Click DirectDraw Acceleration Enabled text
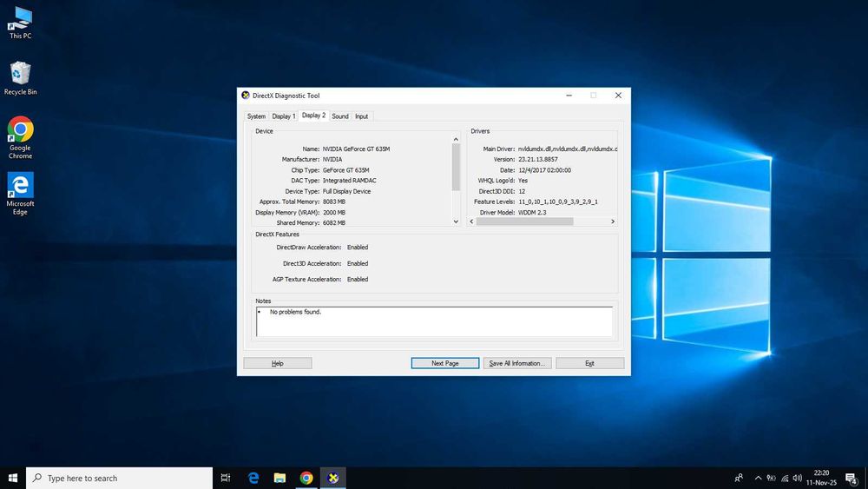Screen dimensions: 868x489 click(x=358, y=248)
